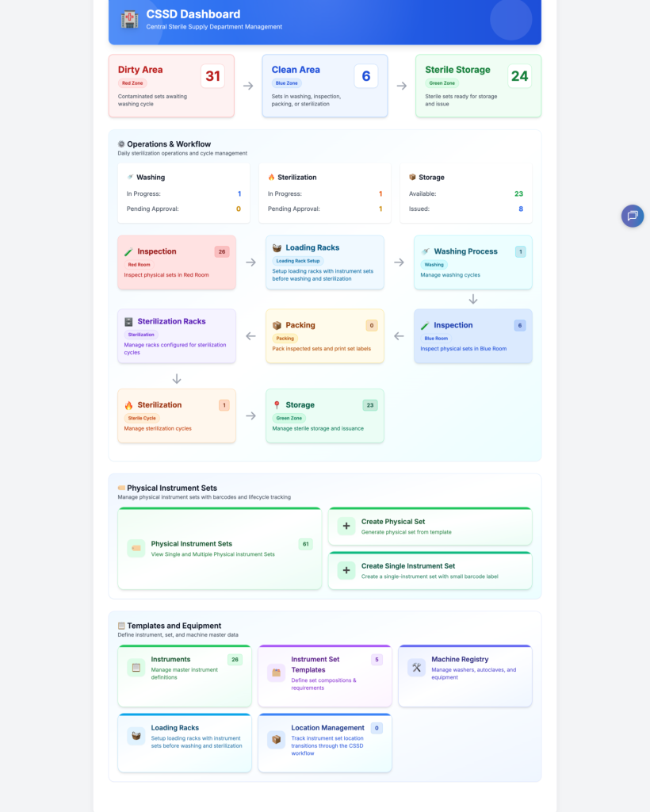The height and width of the screenshot is (812, 650).
Task: Click the Washing Process card icon
Action: coord(426,251)
